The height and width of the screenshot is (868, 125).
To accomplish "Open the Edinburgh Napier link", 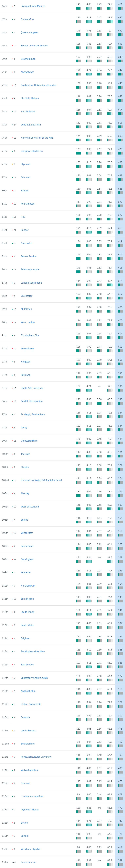I will [x=30, y=269].
